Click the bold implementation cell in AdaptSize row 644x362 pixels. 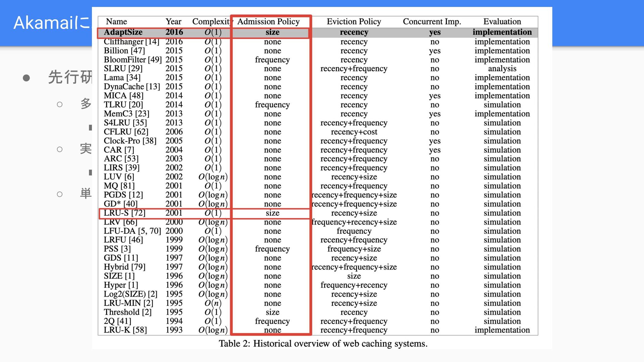(502, 32)
